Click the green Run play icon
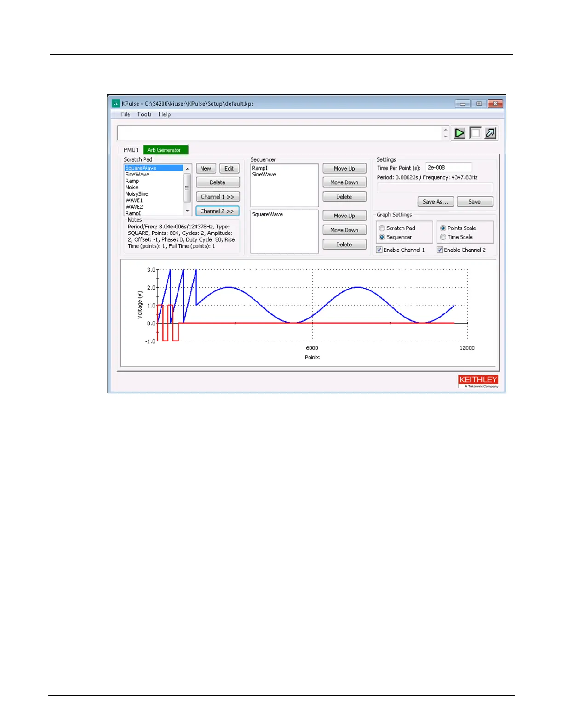The width and height of the screenshot is (563, 728). pyautogui.click(x=460, y=133)
